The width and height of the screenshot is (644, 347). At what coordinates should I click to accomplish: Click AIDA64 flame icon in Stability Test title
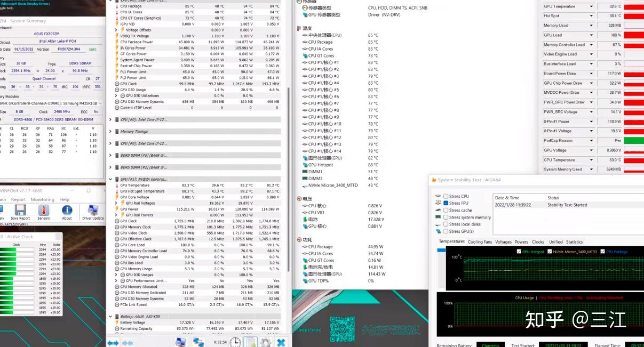click(x=433, y=180)
